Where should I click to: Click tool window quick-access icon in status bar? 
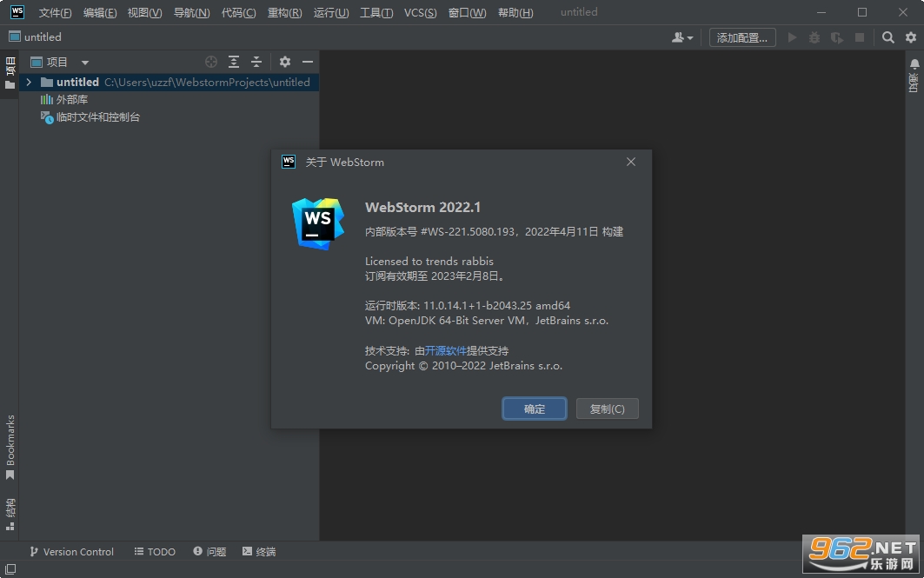point(10,569)
